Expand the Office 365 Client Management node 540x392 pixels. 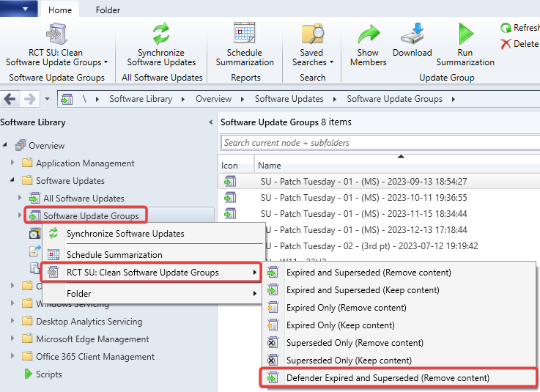12,356
